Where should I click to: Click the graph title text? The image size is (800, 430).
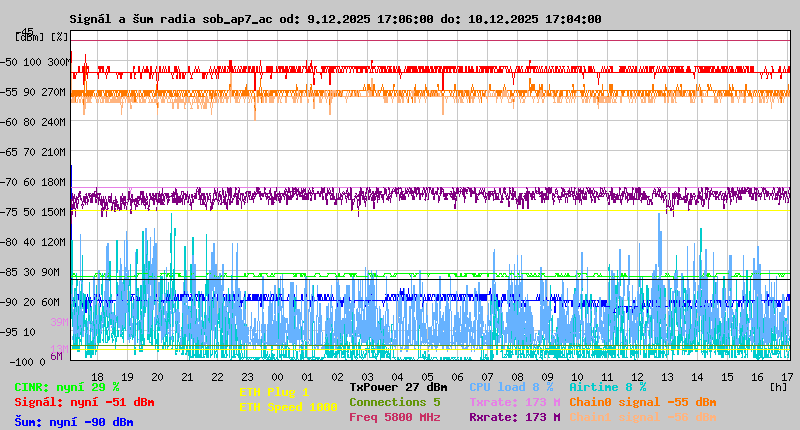(x=335, y=19)
